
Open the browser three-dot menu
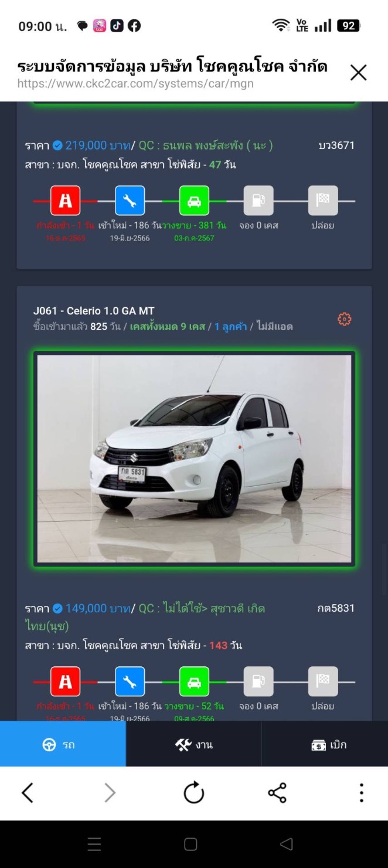click(x=361, y=793)
